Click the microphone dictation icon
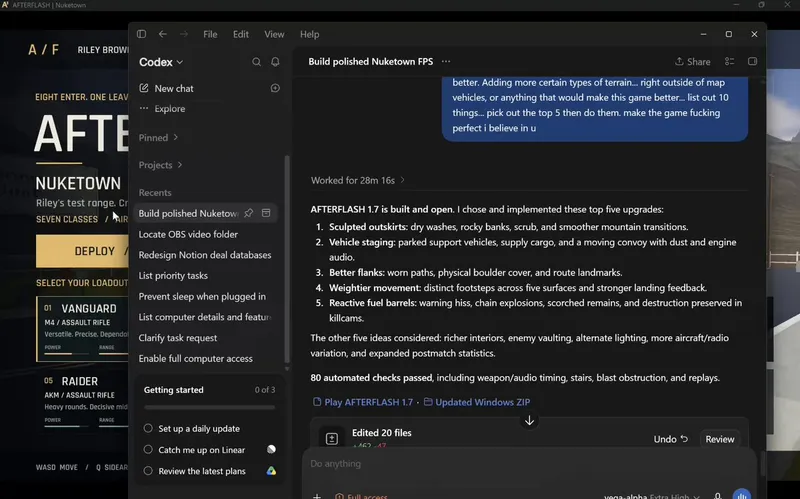800x499 pixels. [x=717, y=496]
